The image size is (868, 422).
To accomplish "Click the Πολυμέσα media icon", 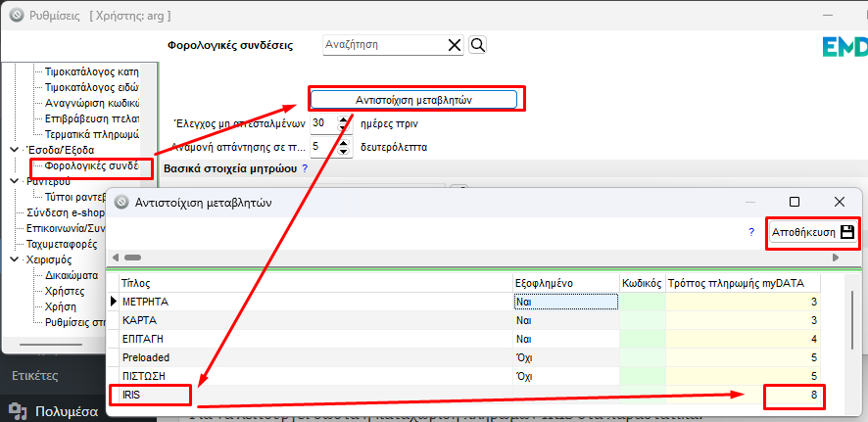I will coord(19,411).
